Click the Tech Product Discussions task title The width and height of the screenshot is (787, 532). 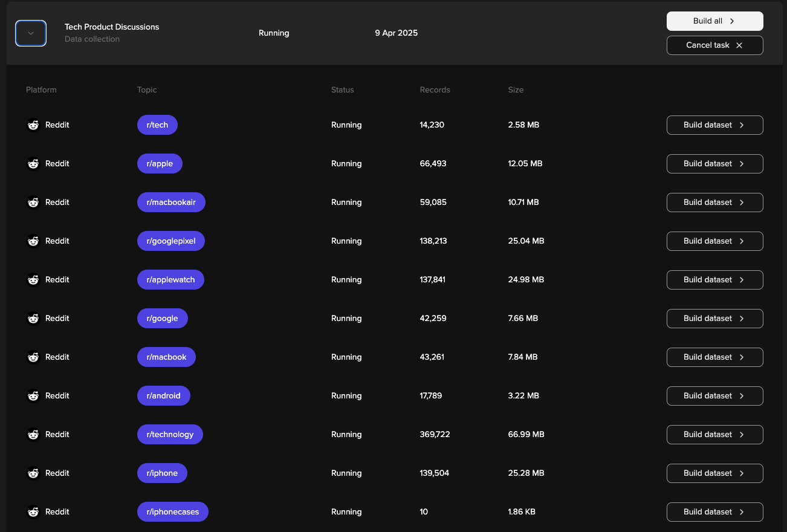(x=112, y=27)
